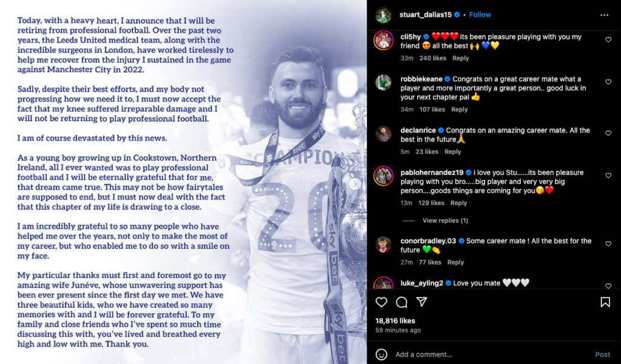The image size is (621, 364).
Task: Open emoji picker in the comment box
Action: tap(381, 354)
